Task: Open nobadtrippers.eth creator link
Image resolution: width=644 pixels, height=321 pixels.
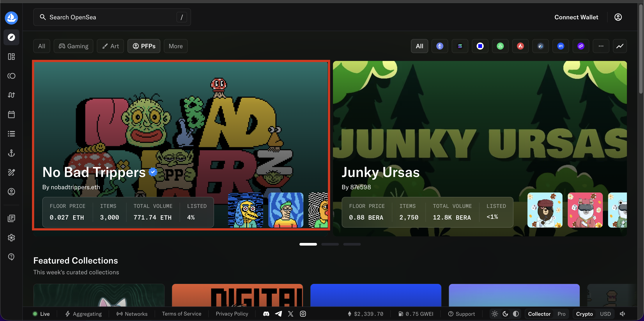Action: (75, 187)
